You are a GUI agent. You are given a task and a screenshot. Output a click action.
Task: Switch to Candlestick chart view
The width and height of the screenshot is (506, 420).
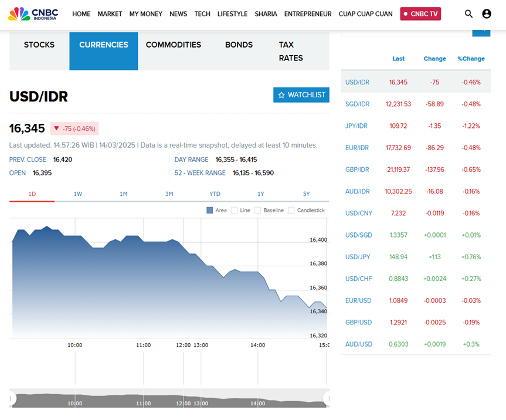(x=291, y=210)
